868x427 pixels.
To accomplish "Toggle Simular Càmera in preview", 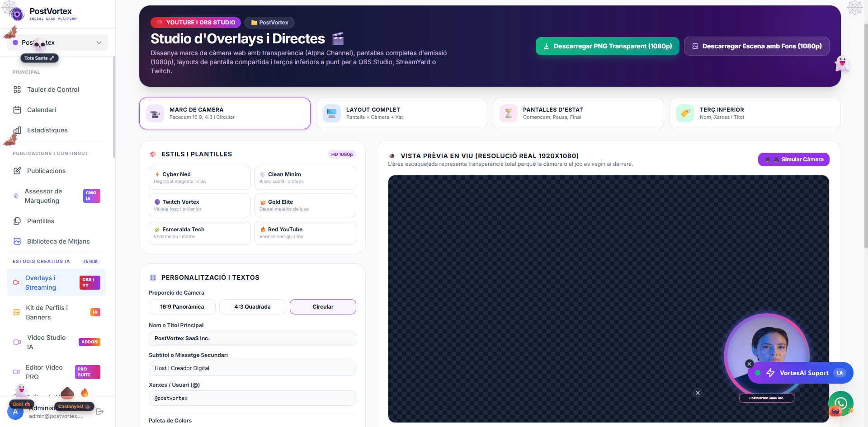I will [794, 160].
